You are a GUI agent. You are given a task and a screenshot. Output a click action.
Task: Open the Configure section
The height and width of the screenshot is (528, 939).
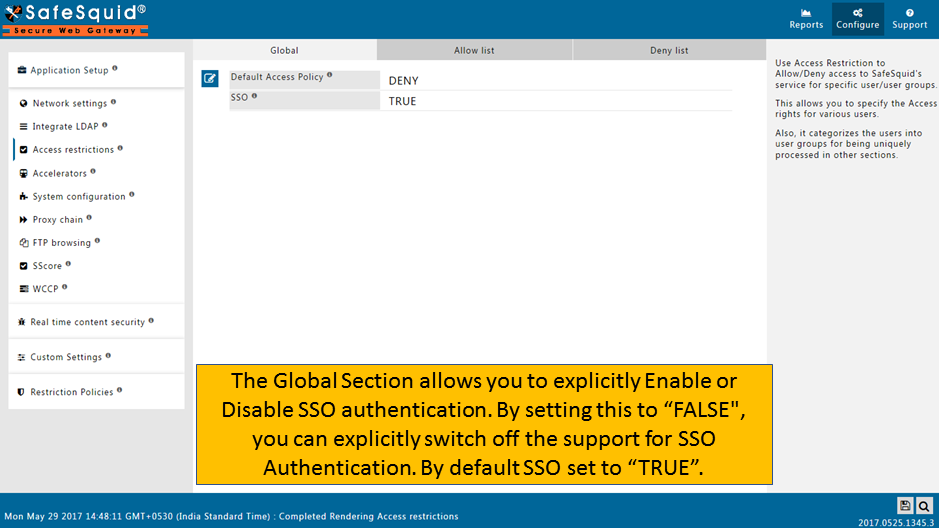[x=858, y=19]
